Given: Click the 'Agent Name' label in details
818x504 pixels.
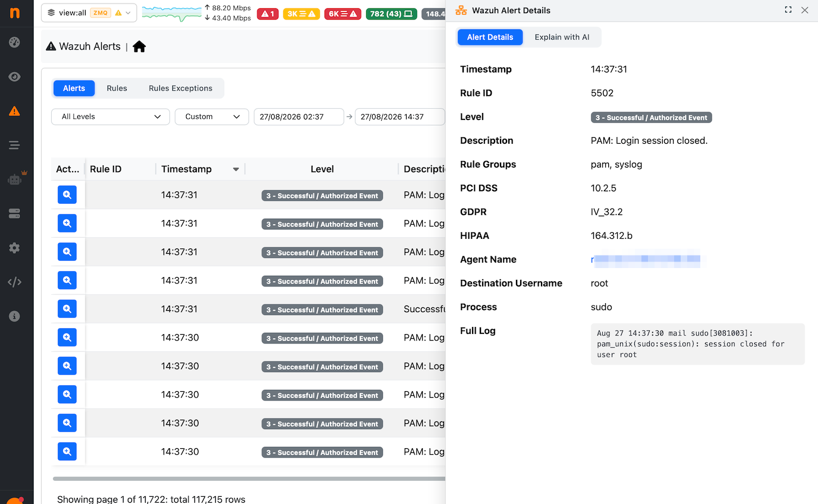Looking at the screenshot, I should [x=488, y=260].
